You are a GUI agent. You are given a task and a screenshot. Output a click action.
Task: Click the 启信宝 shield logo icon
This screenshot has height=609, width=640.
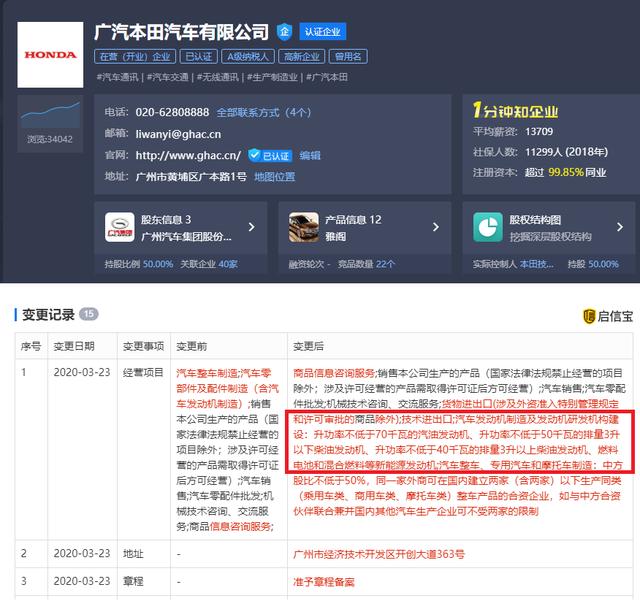[589, 316]
